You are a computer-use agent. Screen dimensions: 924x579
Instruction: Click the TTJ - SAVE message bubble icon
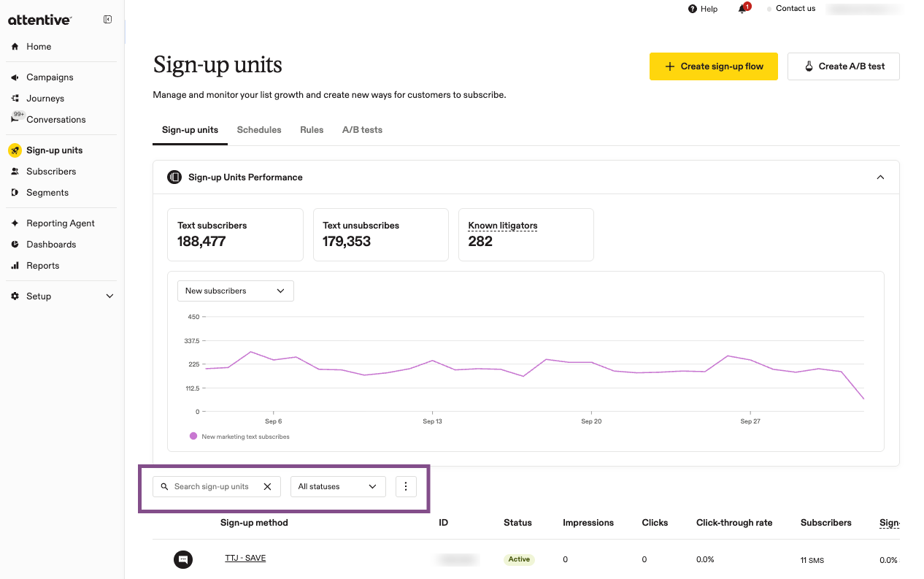point(183,559)
